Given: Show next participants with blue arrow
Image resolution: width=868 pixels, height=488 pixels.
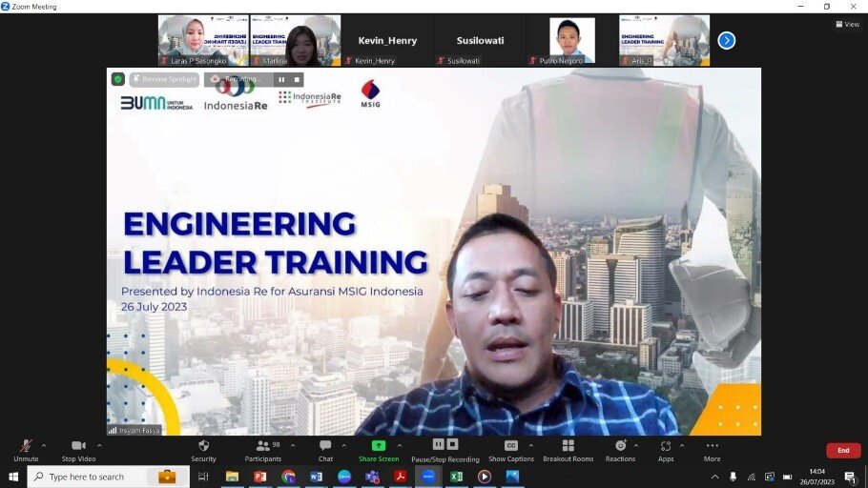Looking at the screenshot, I should click(x=726, y=40).
